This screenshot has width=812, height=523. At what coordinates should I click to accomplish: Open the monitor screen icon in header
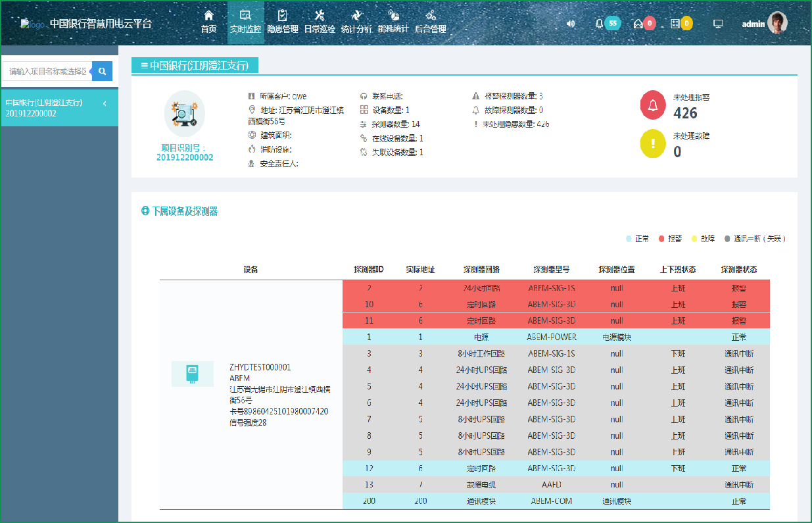(x=718, y=24)
